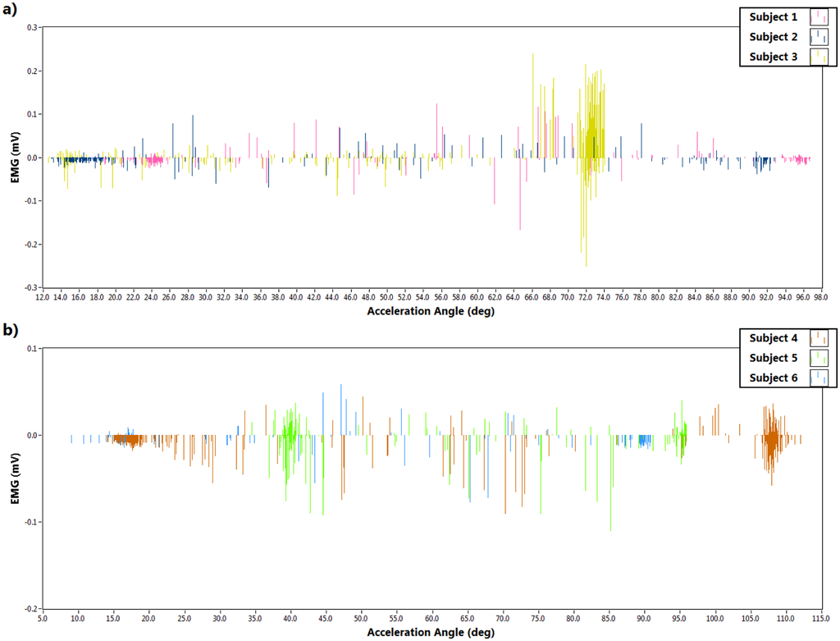Click the 115.0 maximum value on bottom x-axis
840x641 pixels.
click(819, 618)
